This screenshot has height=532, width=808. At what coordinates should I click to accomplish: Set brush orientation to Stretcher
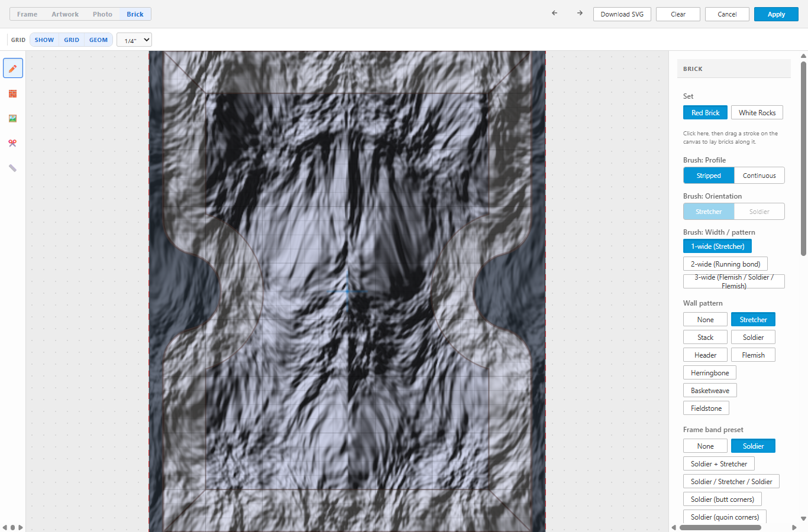(x=709, y=212)
